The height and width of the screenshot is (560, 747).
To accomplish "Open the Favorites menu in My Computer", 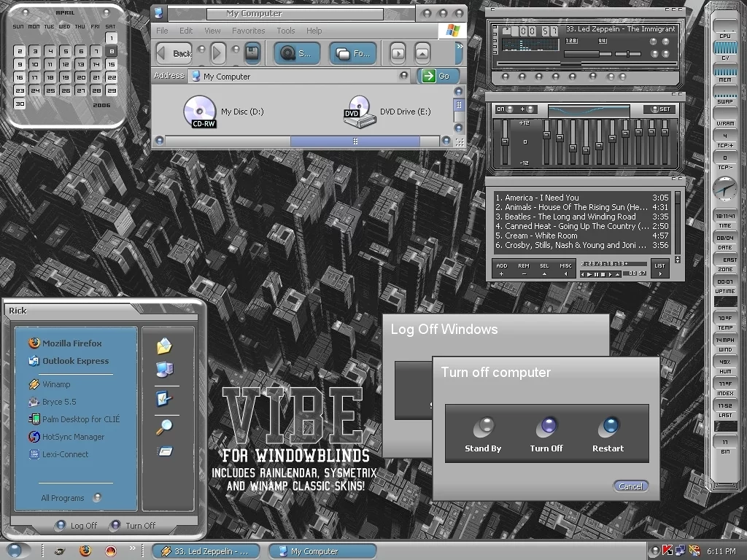I will [248, 31].
